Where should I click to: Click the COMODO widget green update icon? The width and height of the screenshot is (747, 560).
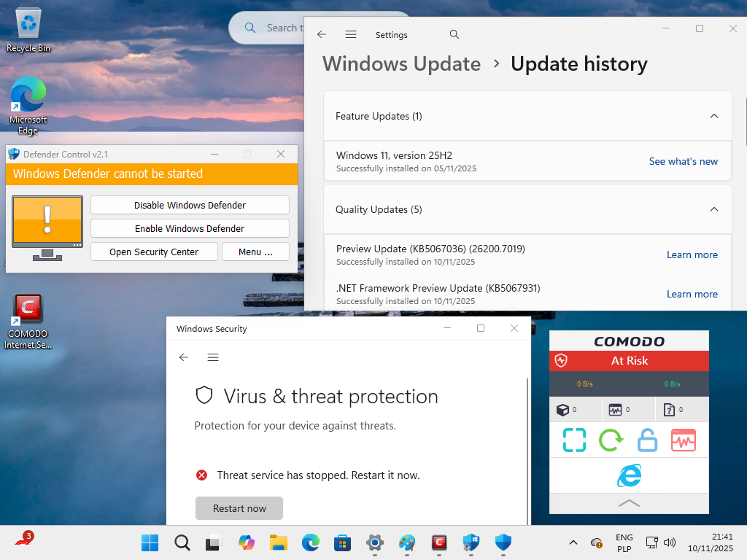click(x=611, y=440)
